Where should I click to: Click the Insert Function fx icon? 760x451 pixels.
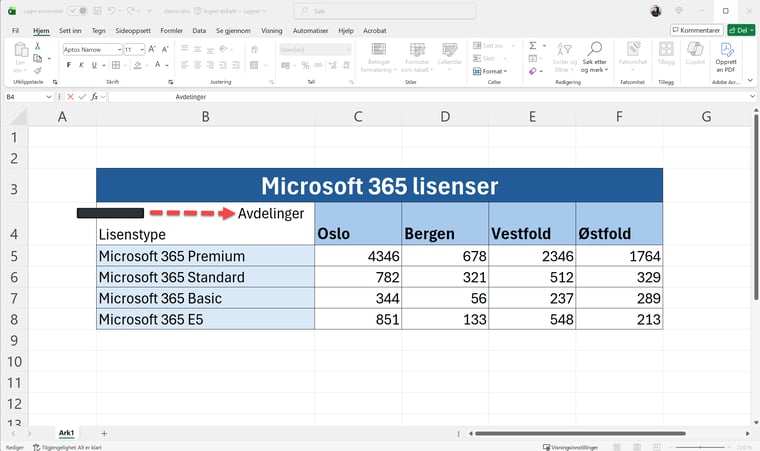(95, 97)
